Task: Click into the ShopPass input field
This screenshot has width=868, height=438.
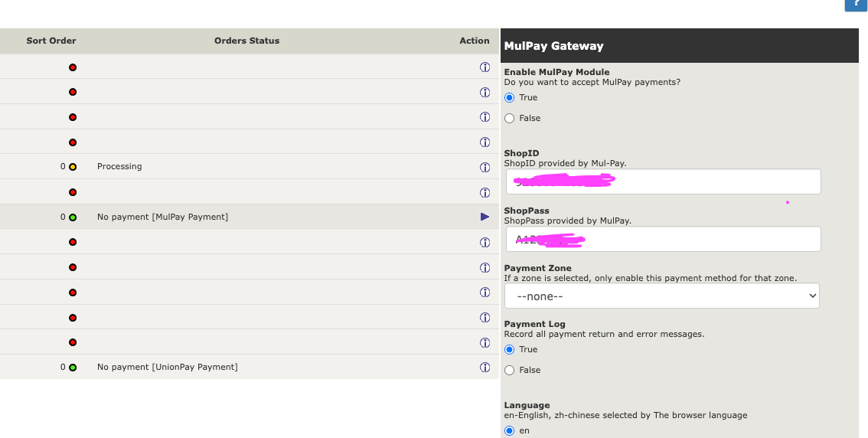Action: pyautogui.click(x=663, y=239)
